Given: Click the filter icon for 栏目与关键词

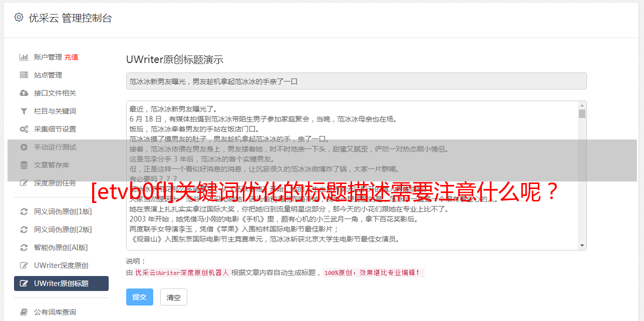Looking at the screenshot, I should coord(24,111).
